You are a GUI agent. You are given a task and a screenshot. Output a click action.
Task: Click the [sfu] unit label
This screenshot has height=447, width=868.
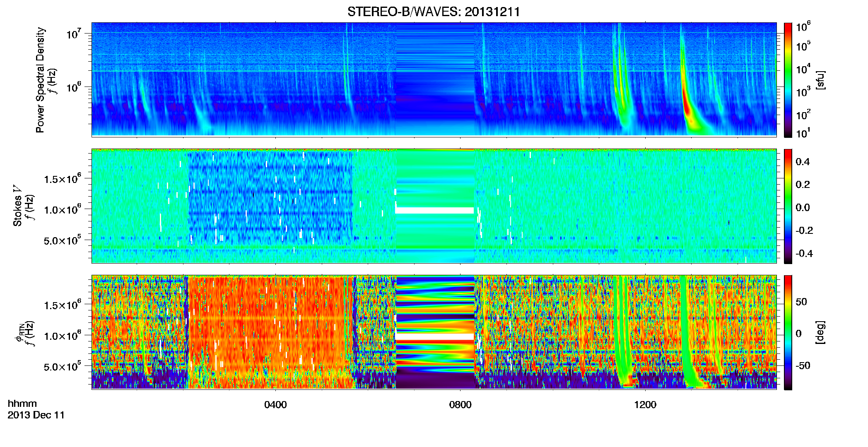[820, 80]
